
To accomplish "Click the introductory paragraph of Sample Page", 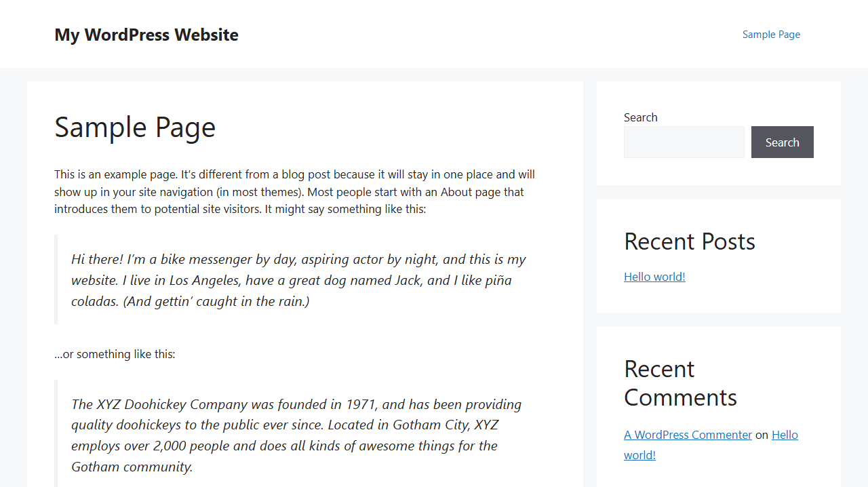I will pos(294,191).
